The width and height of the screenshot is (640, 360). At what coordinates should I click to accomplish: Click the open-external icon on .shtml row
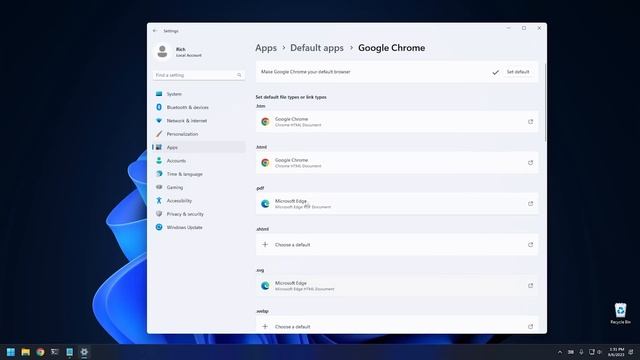pyautogui.click(x=530, y=244)
